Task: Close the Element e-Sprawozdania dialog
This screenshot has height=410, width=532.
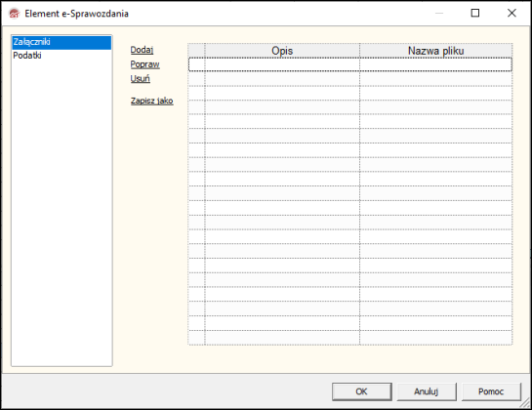Action: point(512,14)
